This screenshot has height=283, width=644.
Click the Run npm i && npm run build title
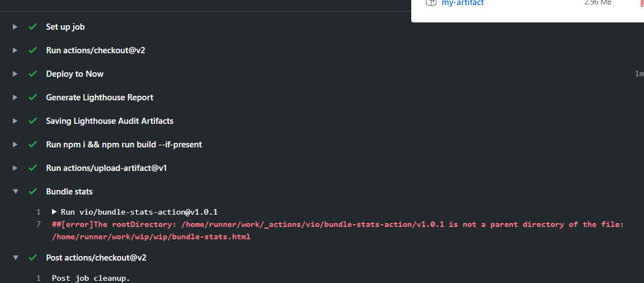click(124, 145)
